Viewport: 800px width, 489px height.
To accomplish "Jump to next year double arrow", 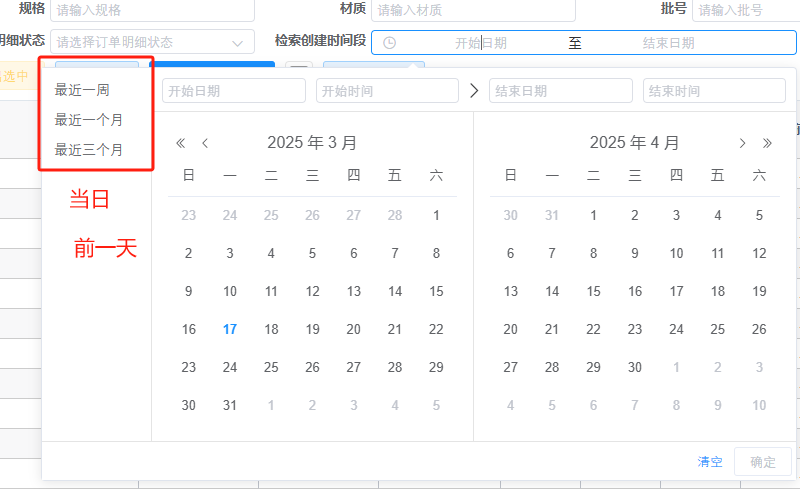I will pyautogui.click(x=767, y=143).
